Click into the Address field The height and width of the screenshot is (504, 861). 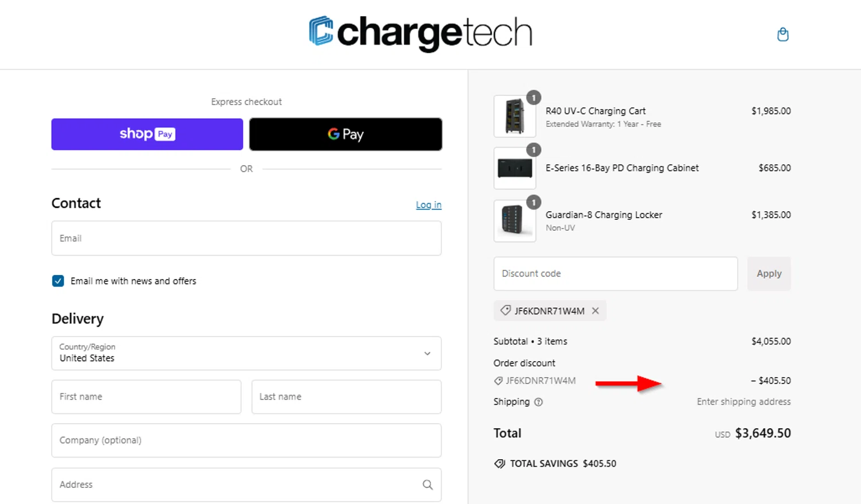point(246,484)
